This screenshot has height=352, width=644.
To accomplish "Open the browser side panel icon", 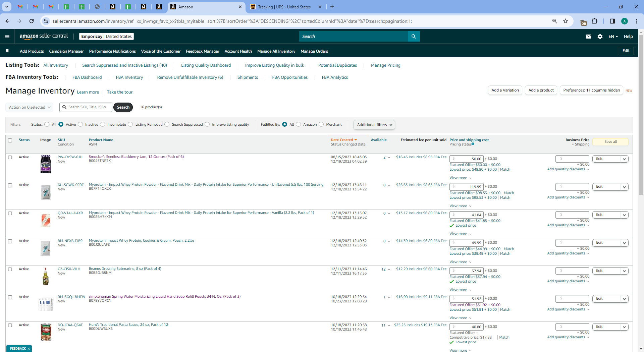I will coord(612,21).
